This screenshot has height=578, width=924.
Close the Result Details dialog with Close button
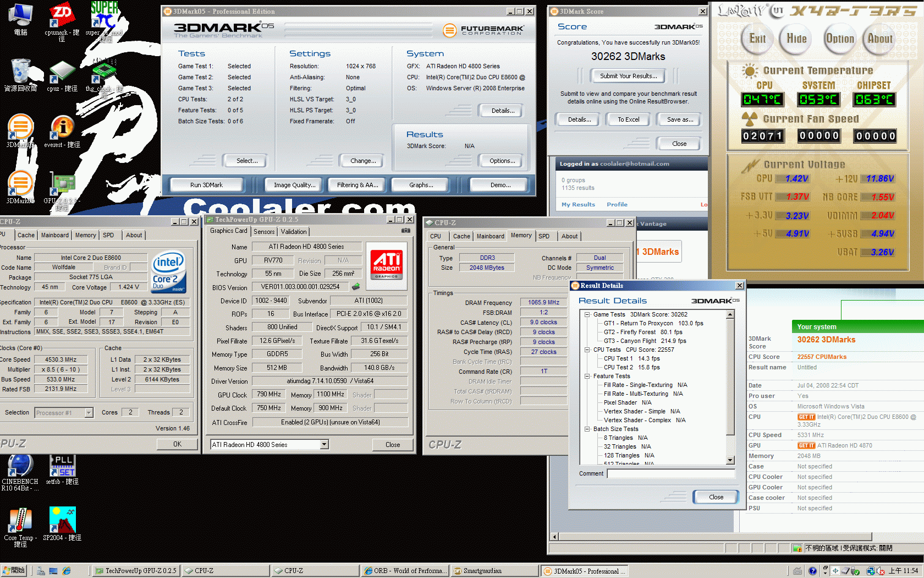[x=716, y=497]
